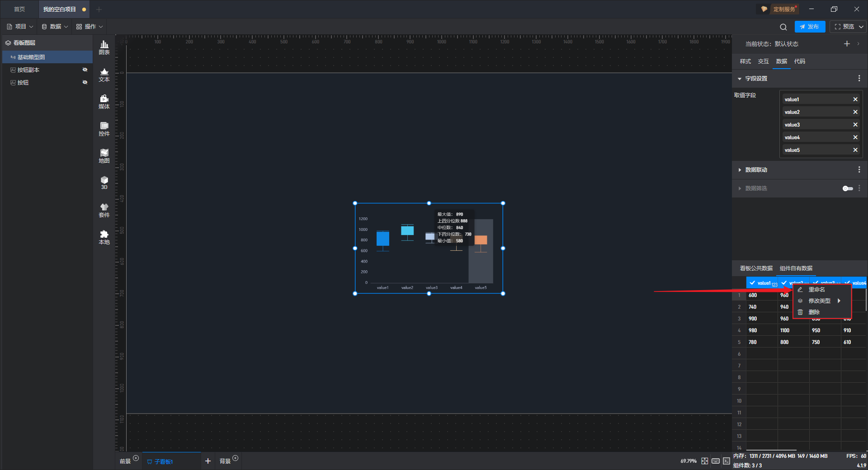The width and height of the screenshot is (868, 470).
Task: Select the 基础箱型图 layer
Action: click(x=31, y=57)
